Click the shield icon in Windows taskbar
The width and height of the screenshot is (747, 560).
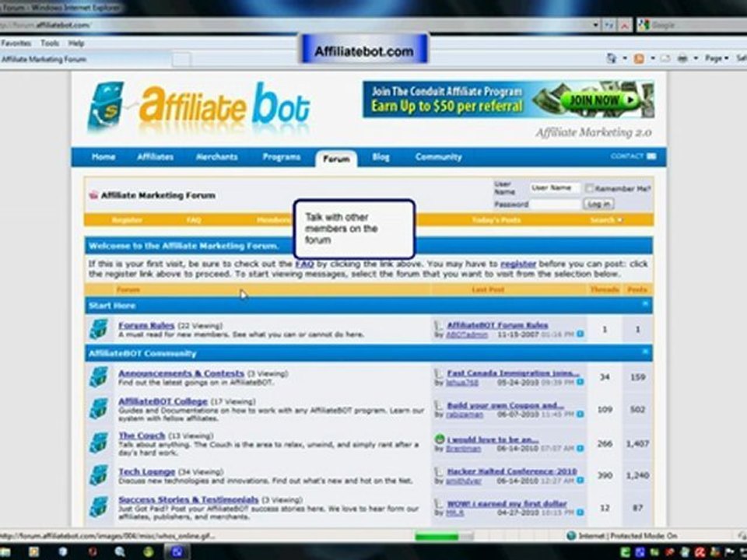click(x=63, y=551)
